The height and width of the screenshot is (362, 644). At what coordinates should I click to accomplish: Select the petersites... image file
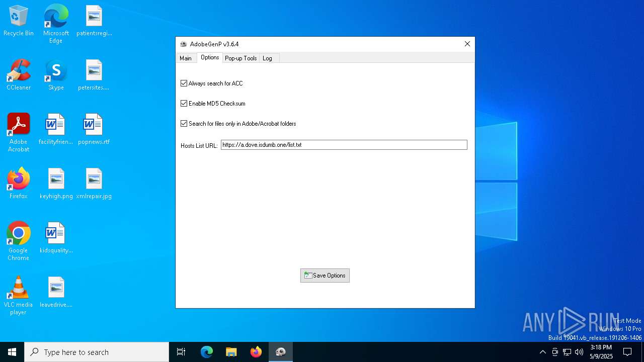(x=94, y=75)
